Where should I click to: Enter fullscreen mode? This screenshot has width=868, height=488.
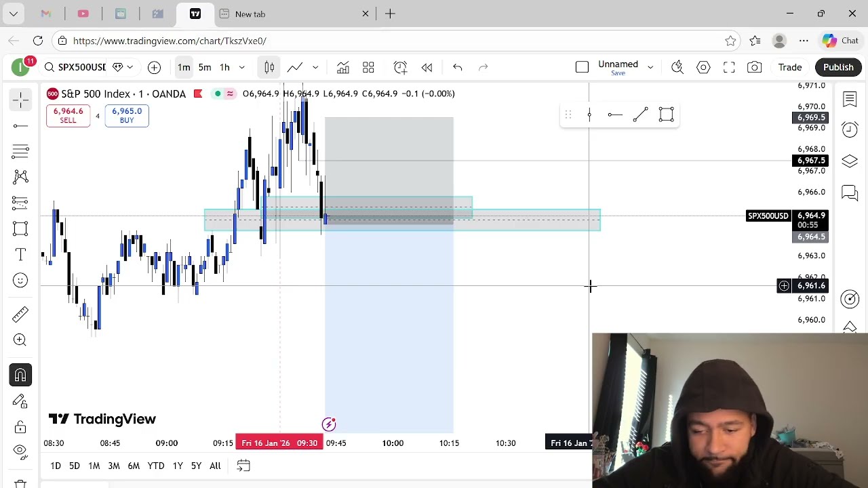pyautogui.click(x=729, y=67)
